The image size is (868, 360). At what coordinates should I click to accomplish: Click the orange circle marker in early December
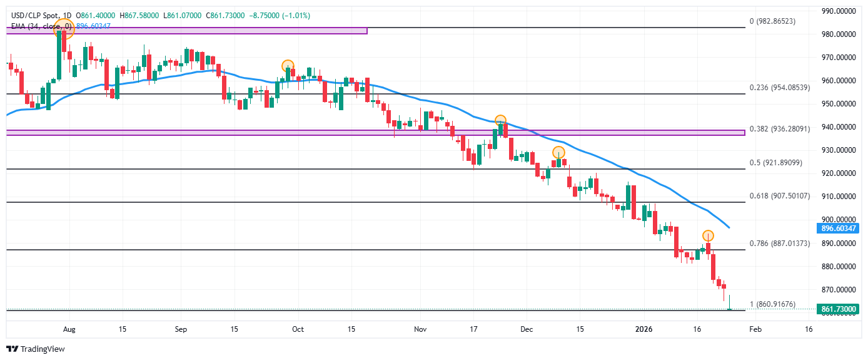[x=558, y=152]
